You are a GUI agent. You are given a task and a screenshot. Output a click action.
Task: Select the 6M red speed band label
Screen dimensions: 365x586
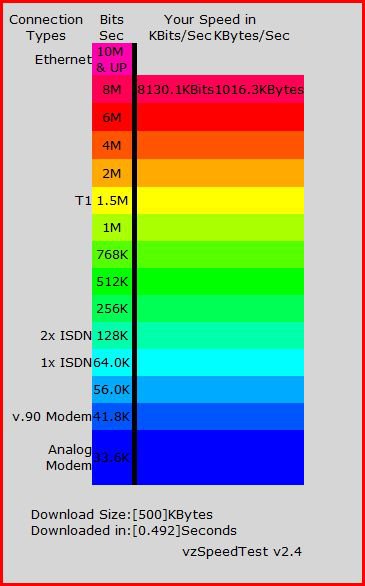(112, 117)
